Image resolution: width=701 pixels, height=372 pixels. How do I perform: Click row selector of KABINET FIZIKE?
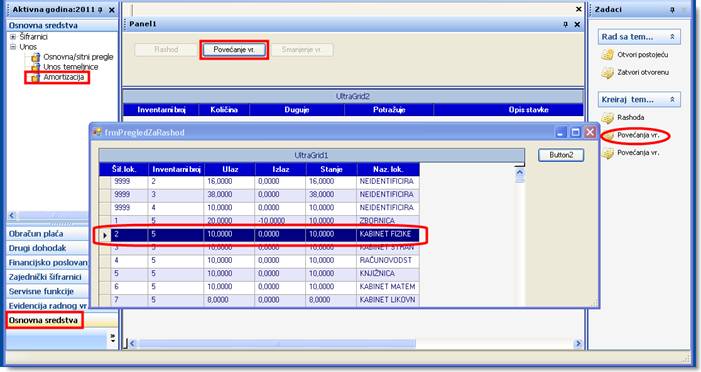click(x=105, y=234)
